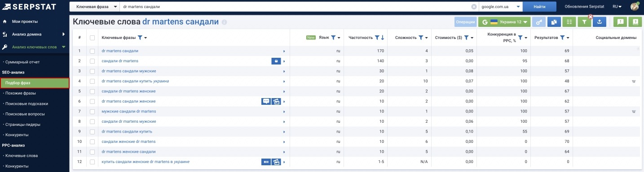Click the Найти search button
Screen dimensions: 644x172
[539, 7]
